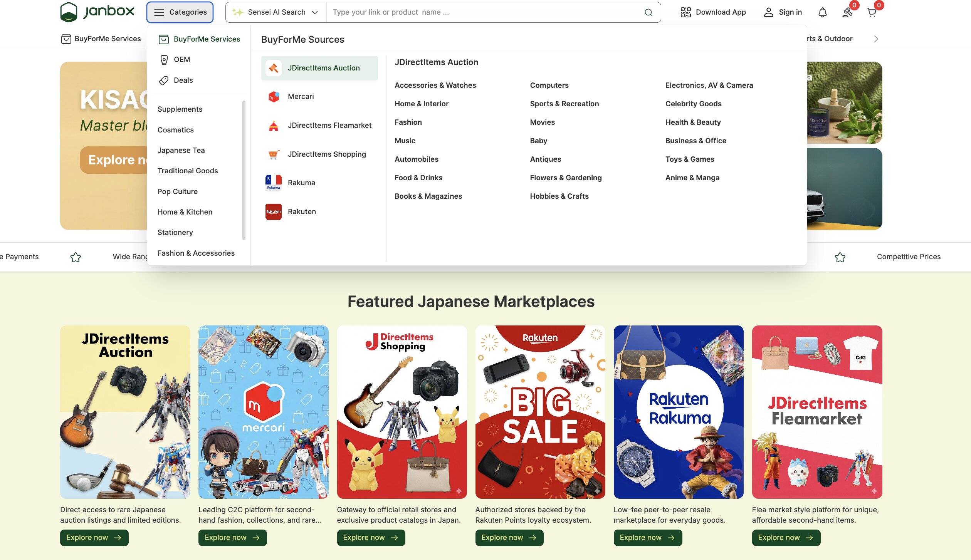Click Explore now under Rakuten Big Sale card
Image resolution: width=971 pixels, height=560 pixels.
pyautogui.click(x=509, y=538)
